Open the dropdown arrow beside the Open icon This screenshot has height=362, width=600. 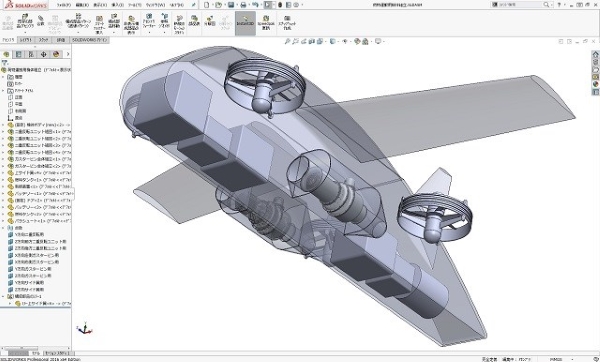pyautogui.click(x=224, y=5)
